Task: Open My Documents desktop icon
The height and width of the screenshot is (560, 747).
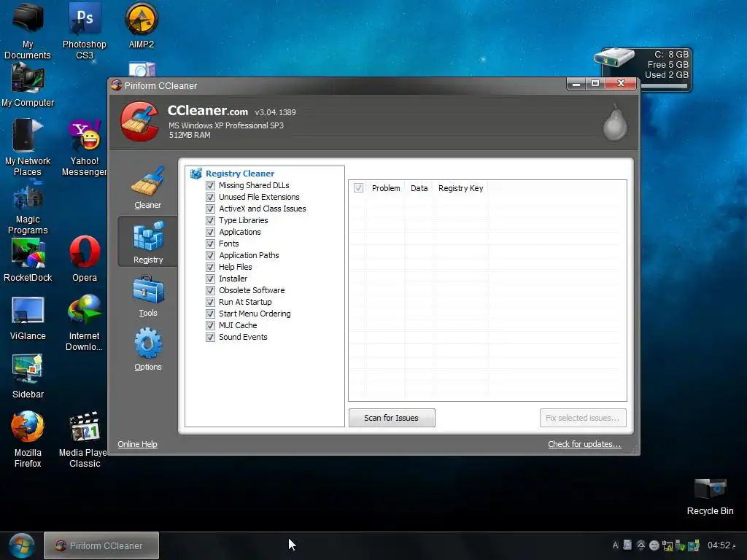Action: point(28,31)
